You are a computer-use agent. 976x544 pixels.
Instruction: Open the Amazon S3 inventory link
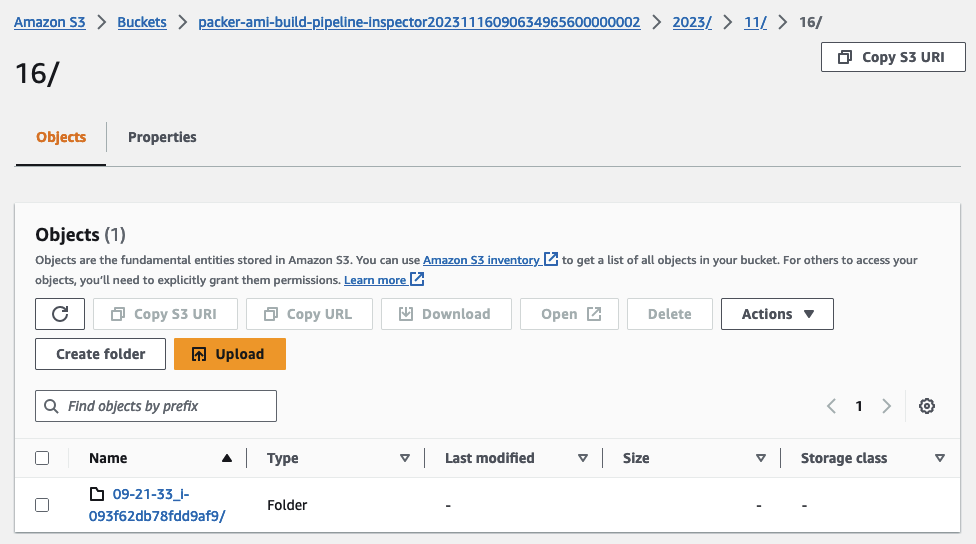(x=481, y=260)
